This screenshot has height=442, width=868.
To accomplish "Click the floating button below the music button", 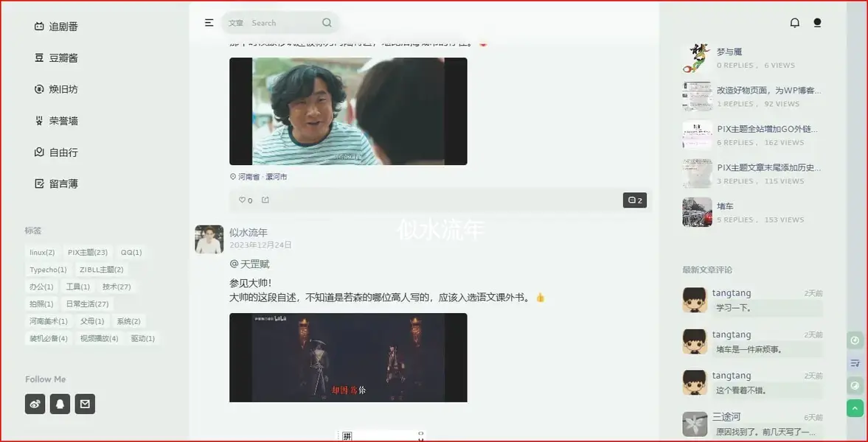I will (855, 385).
